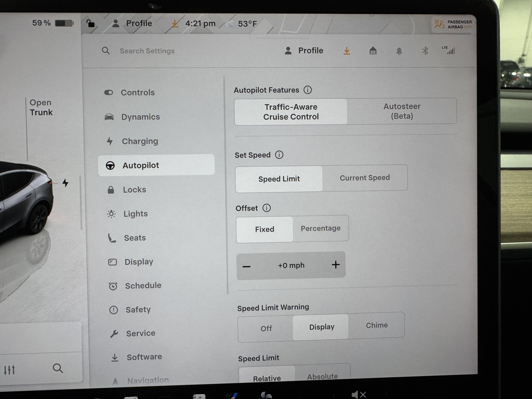Enable Autosteer (Beta) option
532x399 pixels.
click(402, 111)
